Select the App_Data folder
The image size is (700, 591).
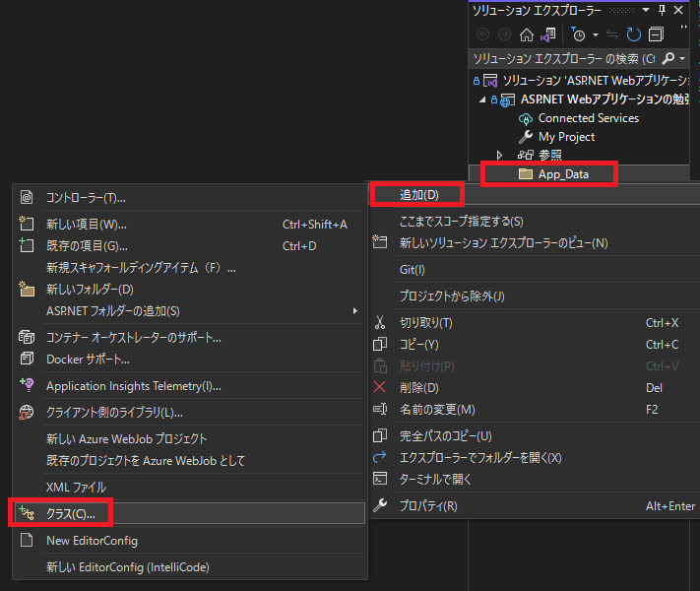point(563,174)
